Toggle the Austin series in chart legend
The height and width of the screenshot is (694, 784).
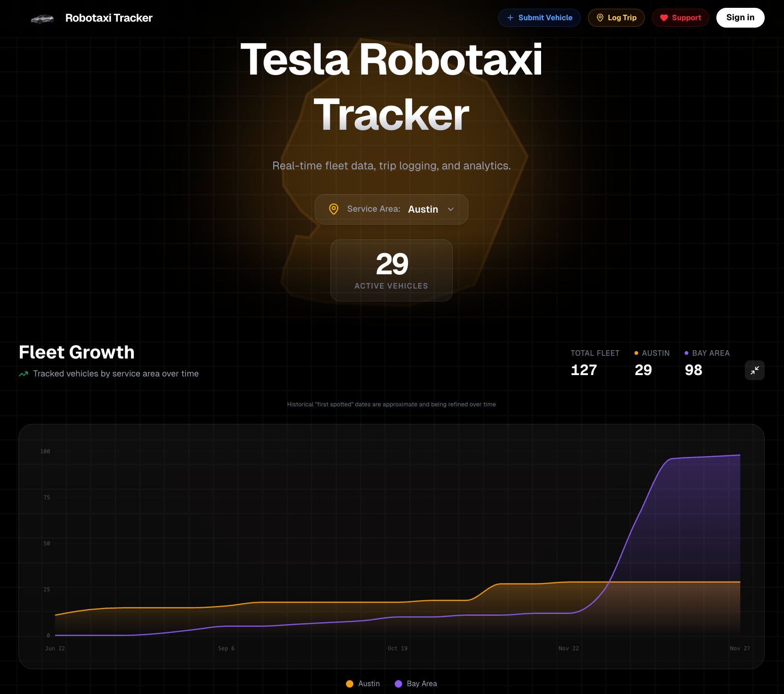tap(363, 684)
